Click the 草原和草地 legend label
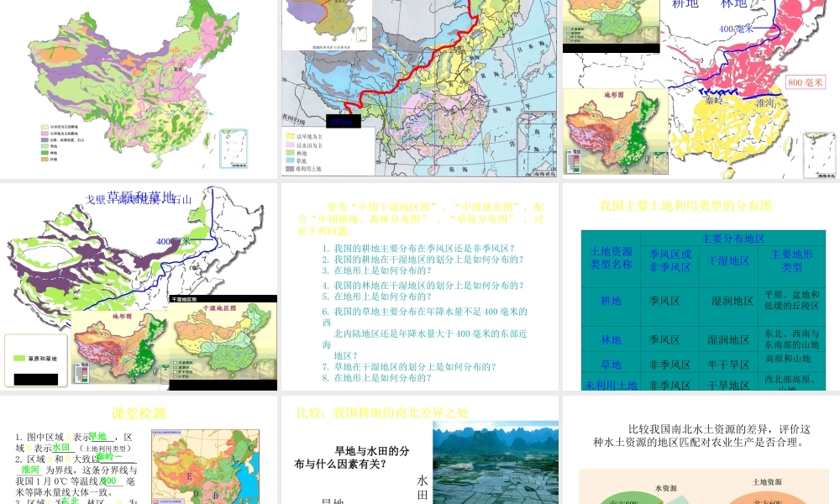 coord(43,359)
